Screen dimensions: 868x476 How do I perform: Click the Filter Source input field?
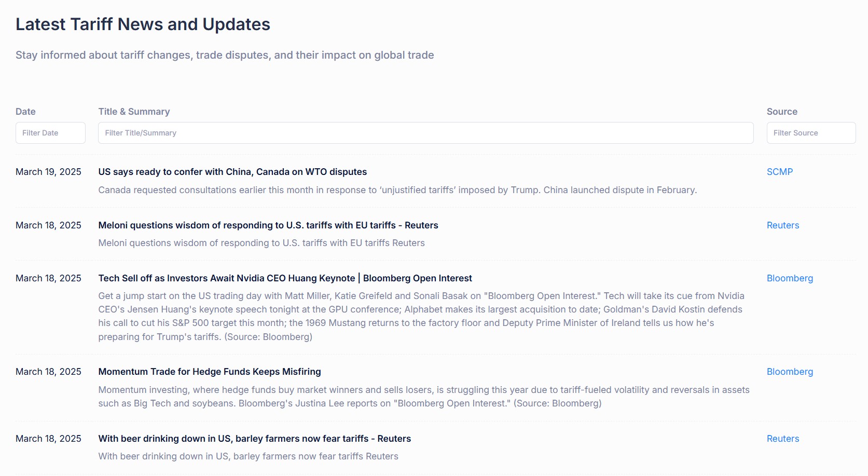[811, 133]
